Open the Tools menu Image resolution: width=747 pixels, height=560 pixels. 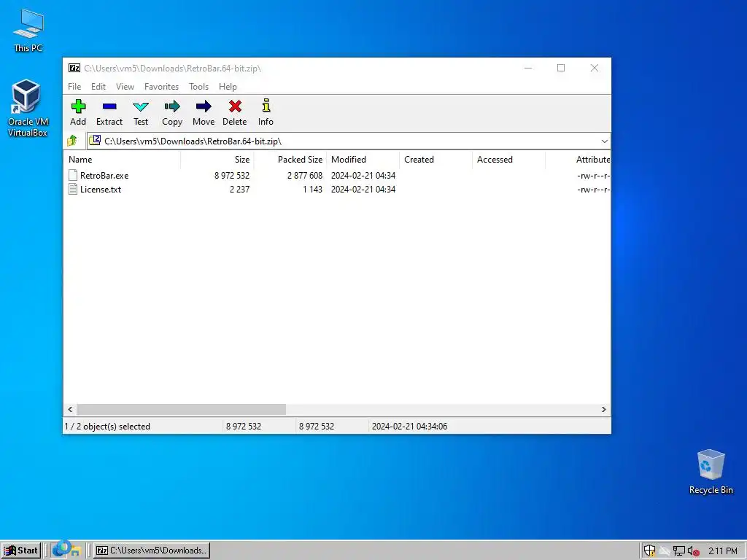[x=198, y=87]
